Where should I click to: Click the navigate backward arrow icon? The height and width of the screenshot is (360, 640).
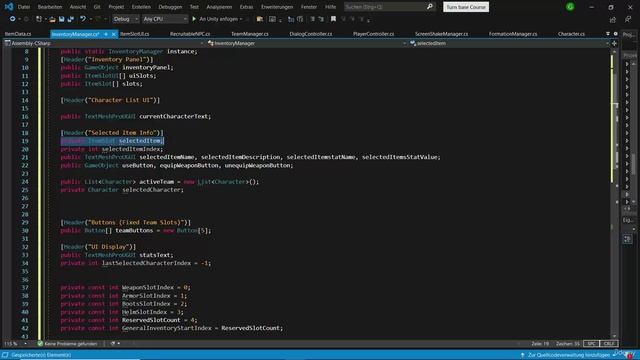(x=12, y=19)
